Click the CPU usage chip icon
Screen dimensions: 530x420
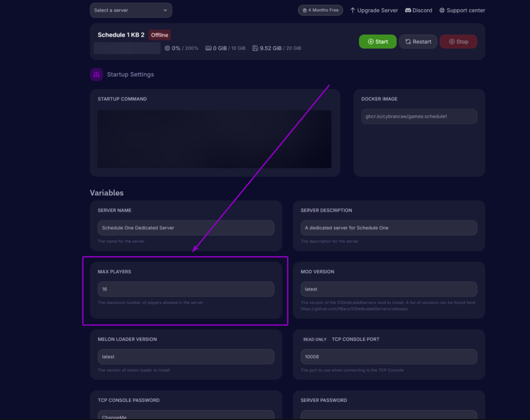point(167,48)
